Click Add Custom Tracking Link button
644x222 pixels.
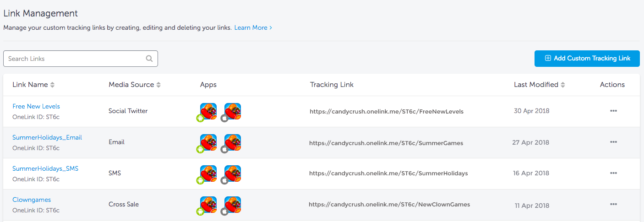(x=587, y=59)
